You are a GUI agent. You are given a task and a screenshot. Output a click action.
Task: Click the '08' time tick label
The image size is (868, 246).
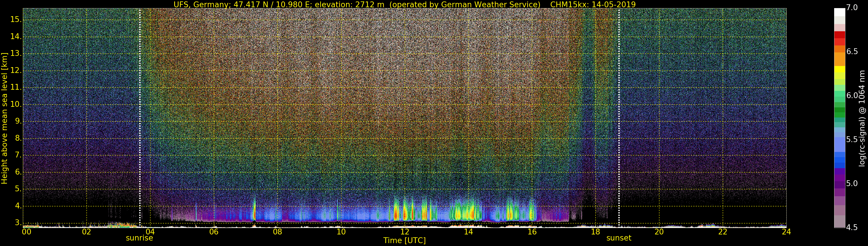277,232
